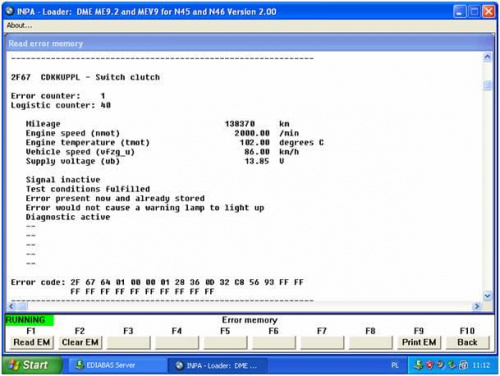Click the Logistic counter line

point(61,105)
